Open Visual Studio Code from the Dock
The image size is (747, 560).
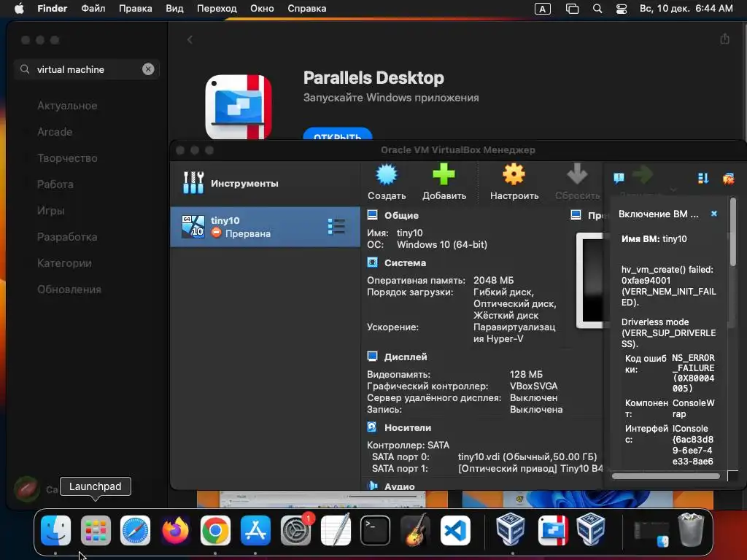coord(455,530)
